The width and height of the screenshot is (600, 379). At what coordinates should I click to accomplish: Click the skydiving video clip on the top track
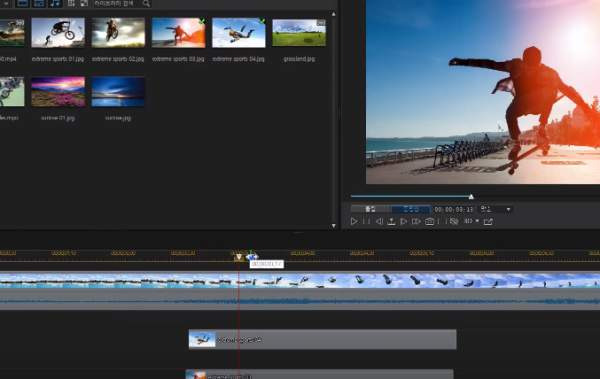[300, 280]
